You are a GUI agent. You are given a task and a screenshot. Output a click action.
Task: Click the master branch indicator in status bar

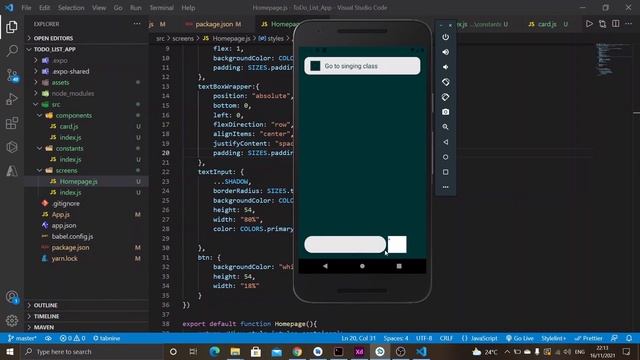(x=22, y=338)
